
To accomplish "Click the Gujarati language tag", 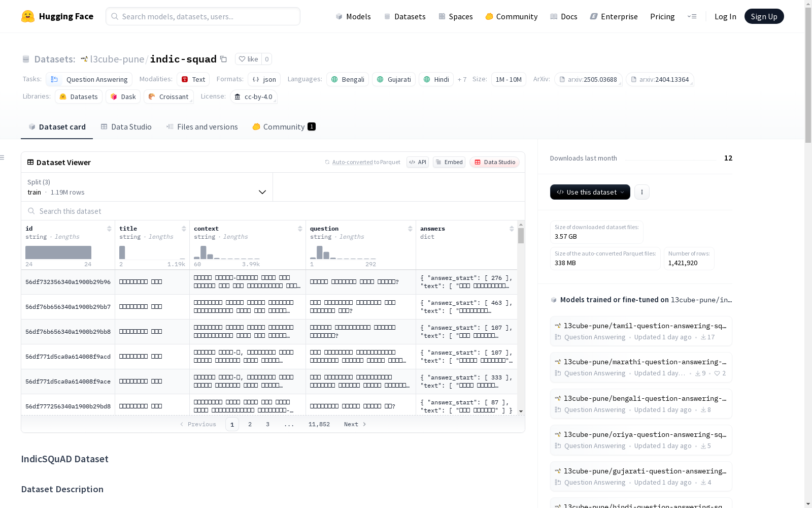I will pyautogui.click(x=394, y=79).
